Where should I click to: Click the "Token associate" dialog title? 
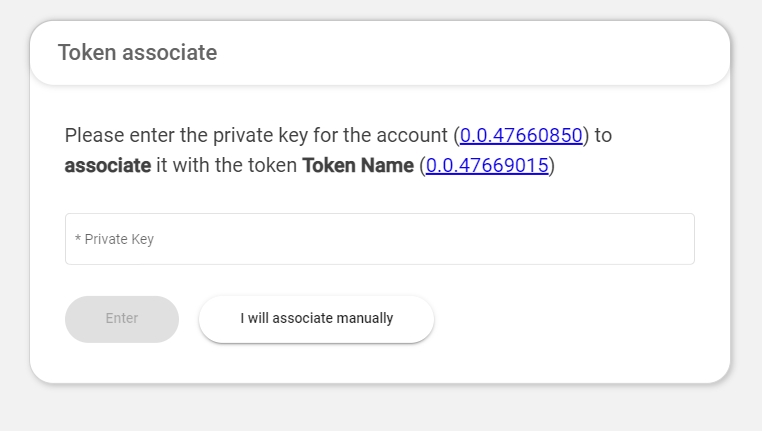(137, 53)
